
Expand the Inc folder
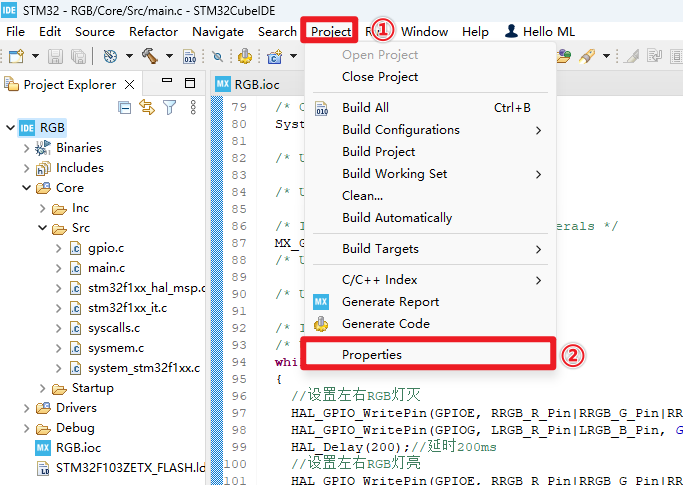click(42, 208)
